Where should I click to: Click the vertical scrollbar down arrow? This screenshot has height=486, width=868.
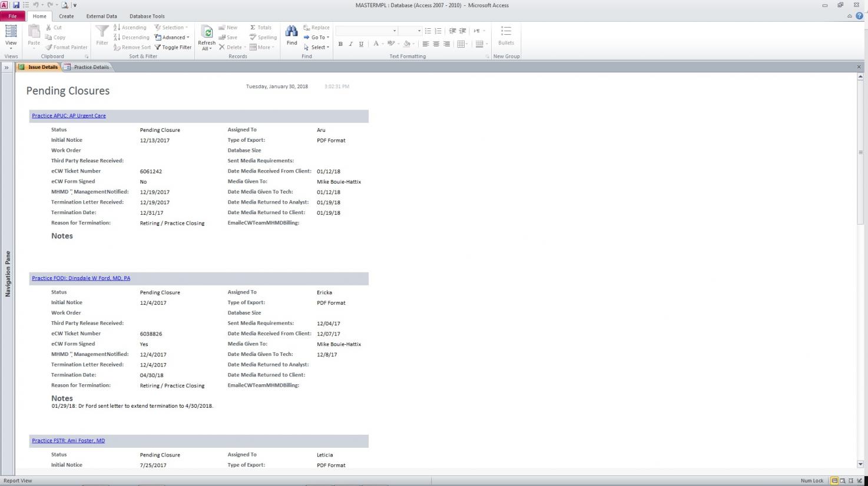click(860, 464)
